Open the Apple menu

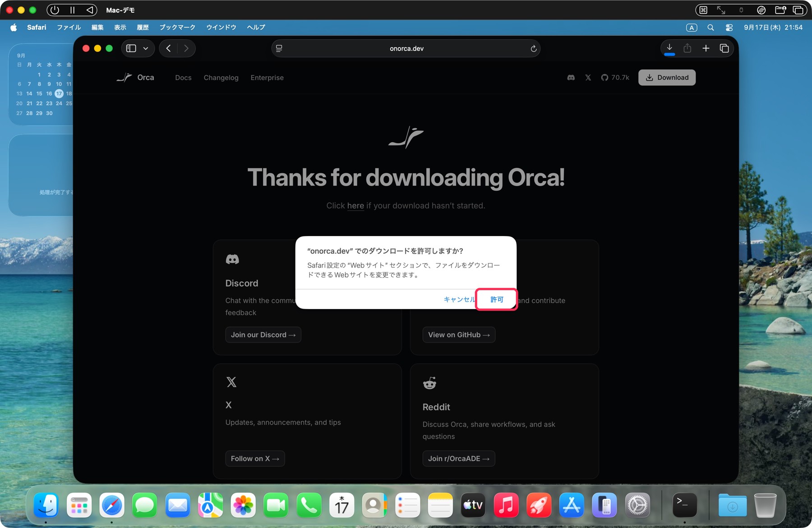click(14, 28)
